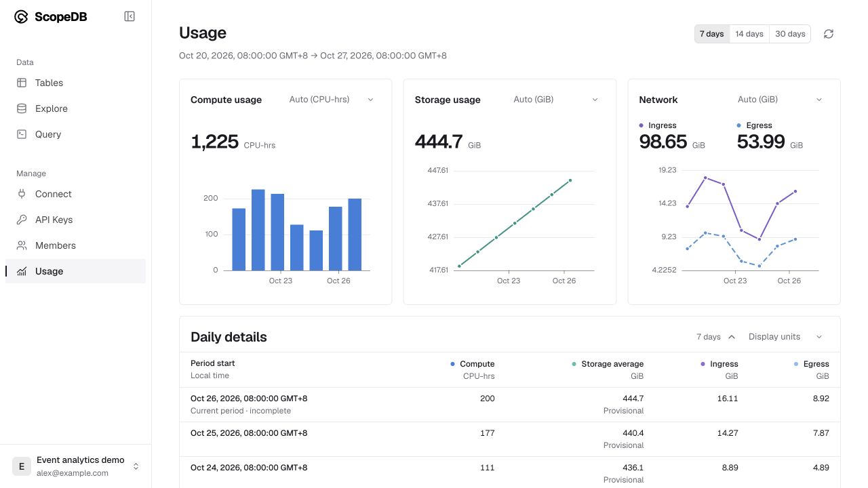
Task: Go to the Explore page
Action: 75,108
